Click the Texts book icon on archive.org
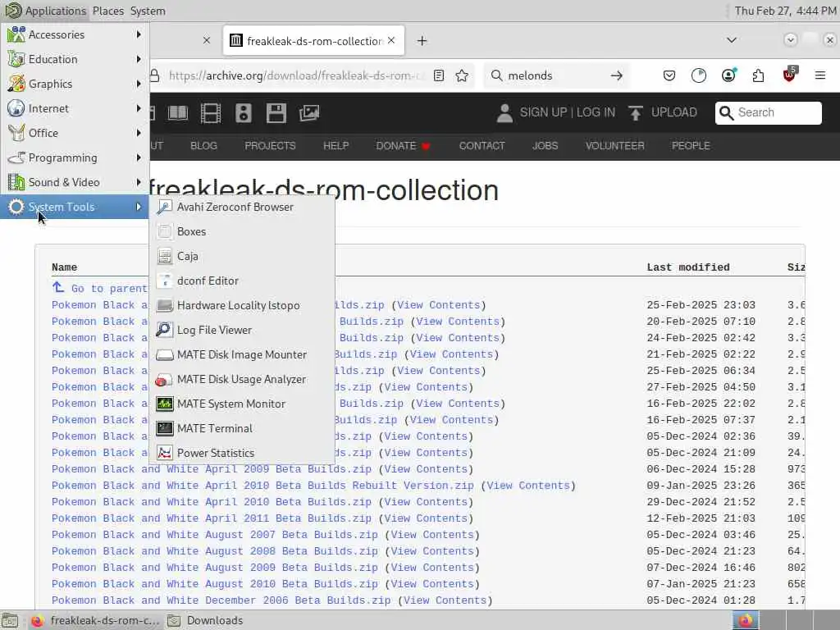 pyautogui.click(x=178, y=113)
